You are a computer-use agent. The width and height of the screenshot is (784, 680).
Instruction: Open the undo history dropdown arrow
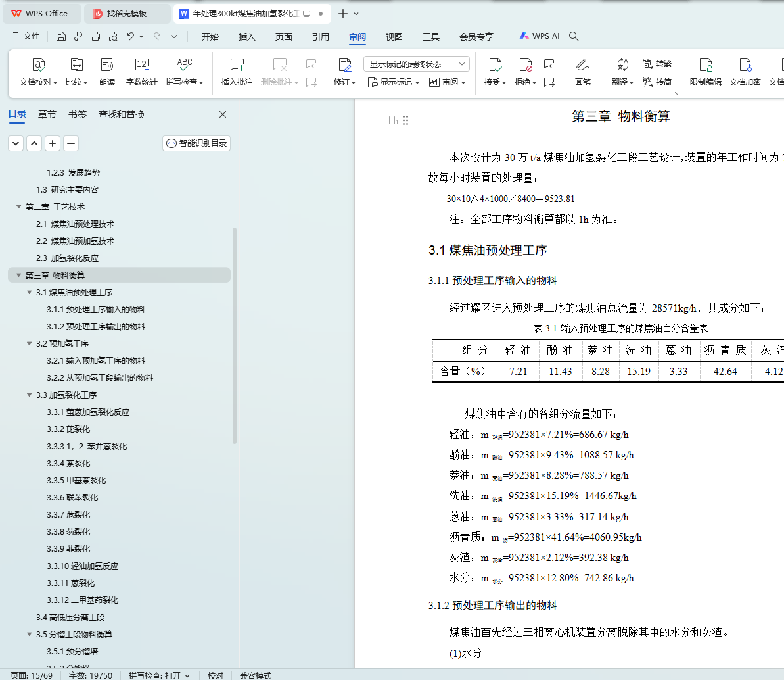[x=141, y=36]
